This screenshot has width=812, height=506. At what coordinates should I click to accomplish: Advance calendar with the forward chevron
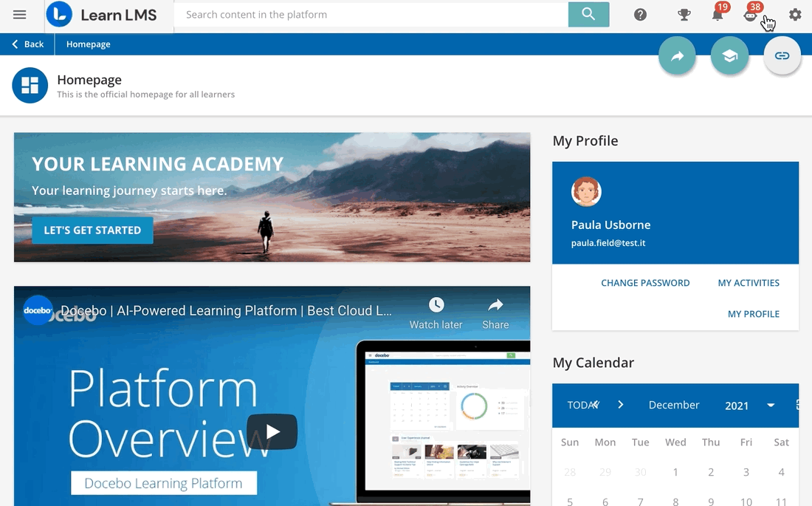[x=620, y=405]
